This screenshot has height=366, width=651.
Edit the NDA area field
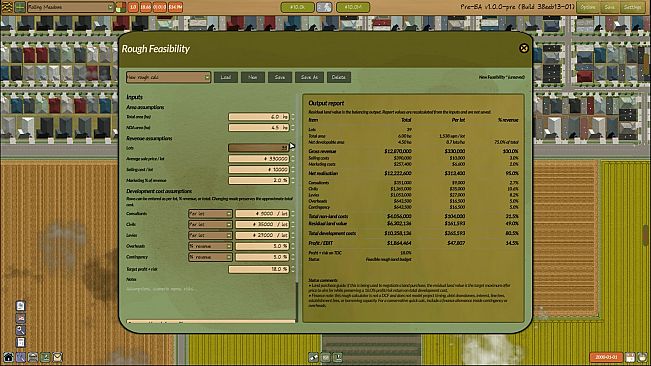[x=259, y=128]
